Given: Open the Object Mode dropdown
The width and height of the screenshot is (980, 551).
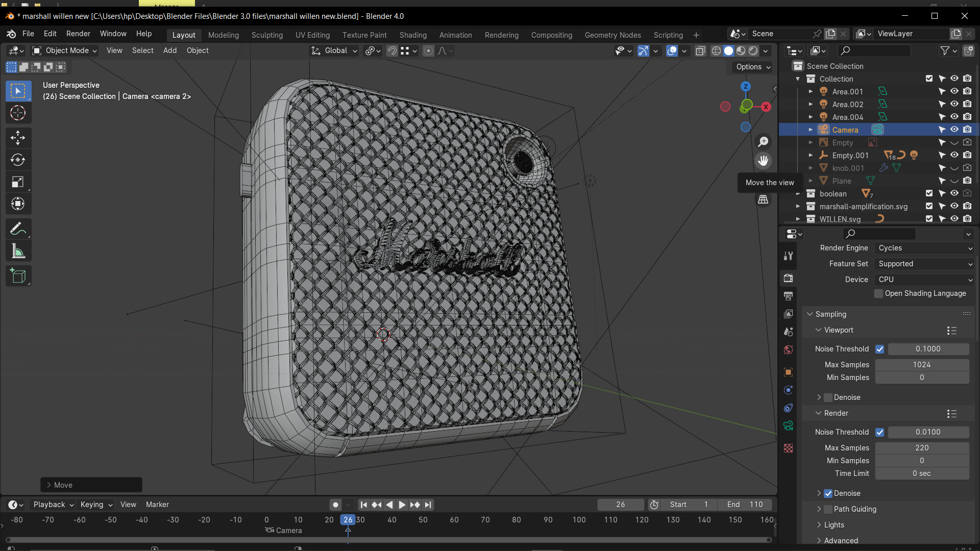Looking at the screenshot, I should pyautogui.click(x=64, y=51).
